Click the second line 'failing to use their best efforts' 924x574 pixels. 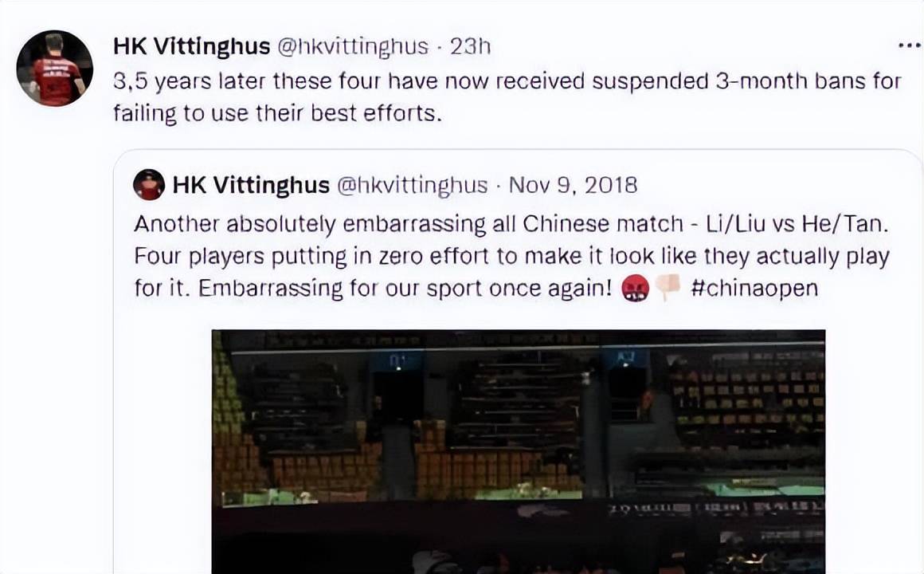click(x=277, y=112)
